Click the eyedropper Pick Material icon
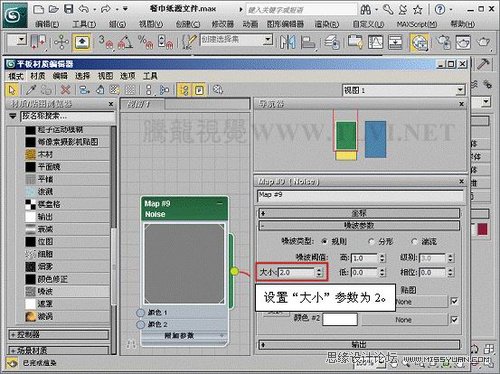 (x=31, y=90)
